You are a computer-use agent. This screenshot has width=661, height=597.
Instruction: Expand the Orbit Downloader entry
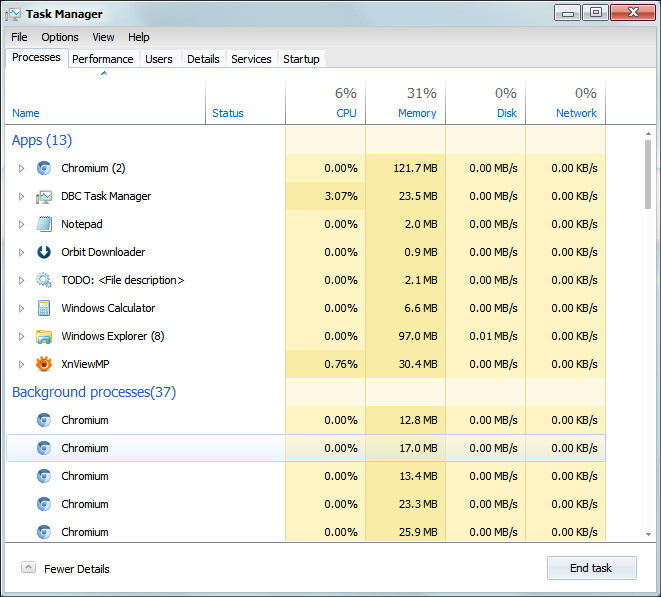21,253
